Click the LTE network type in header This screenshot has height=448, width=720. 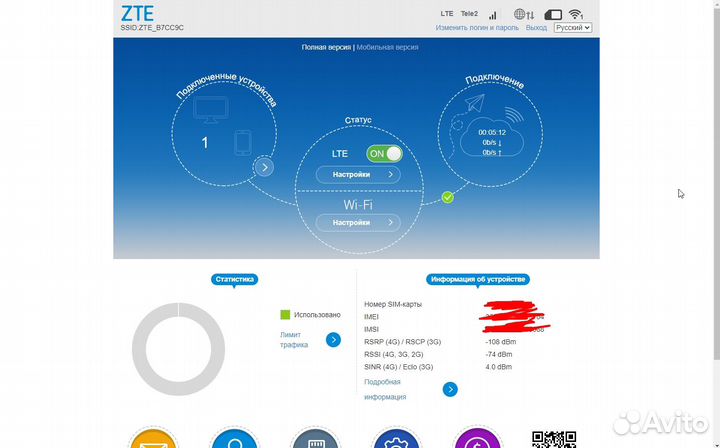coord(447,14)
